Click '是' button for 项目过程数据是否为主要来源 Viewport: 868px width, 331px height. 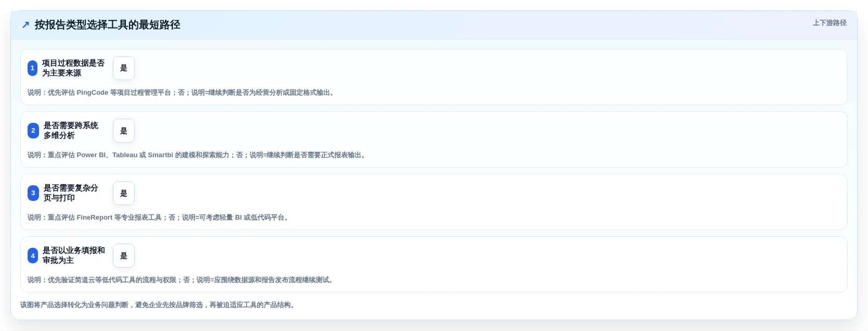(x=124, y=68)
